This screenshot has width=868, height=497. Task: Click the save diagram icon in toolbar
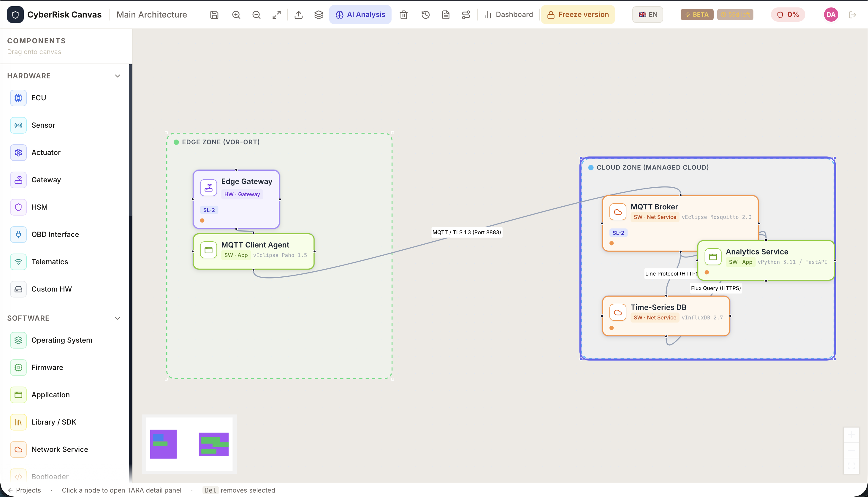click(214, 15)
